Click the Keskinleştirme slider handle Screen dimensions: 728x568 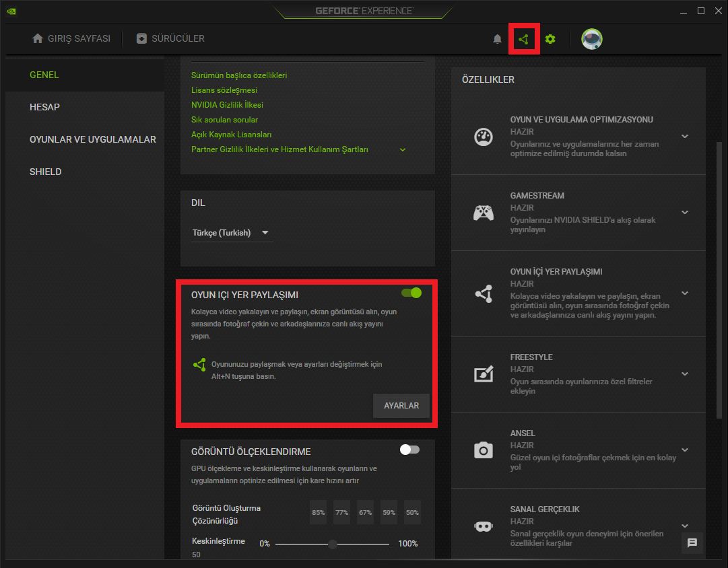click(333, 544)
